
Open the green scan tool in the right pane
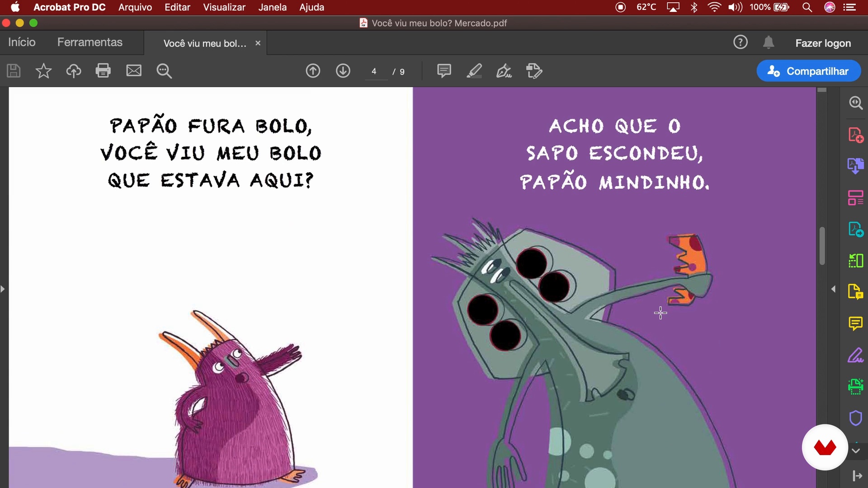[x=856, y=387]
